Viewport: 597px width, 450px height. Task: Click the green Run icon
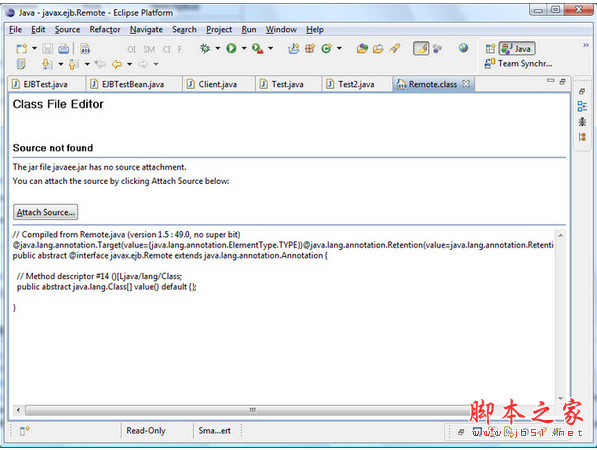click(231, 48)
